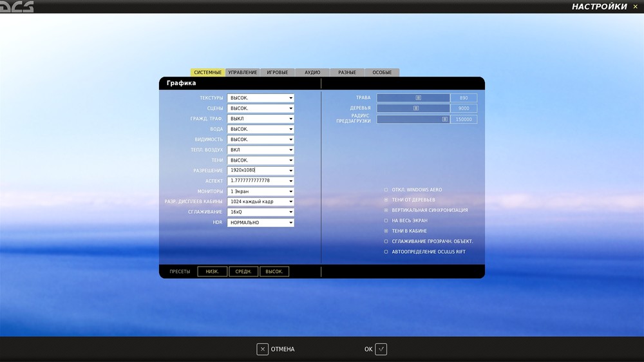Enable ОТКЛ. WINDOWS AERO checkbox

point(386,190)
